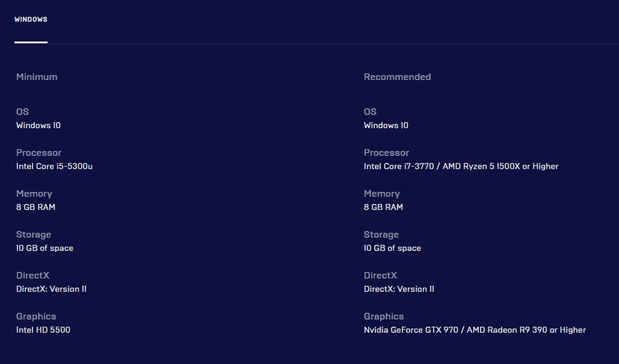Click 10 GB of space under Minimum
The image size is (619, 364).
tap(45, 248)
